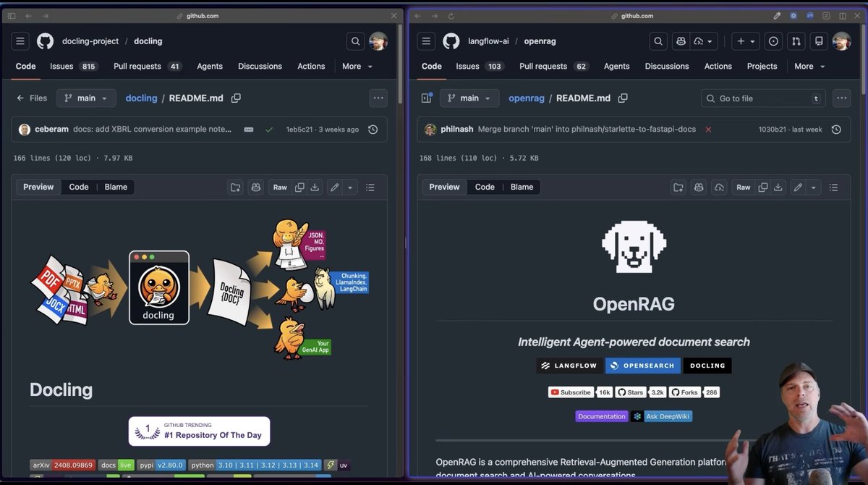Open Discussions tab in docling repo
This screenshot has height=485, width=868.
[260, 66]
